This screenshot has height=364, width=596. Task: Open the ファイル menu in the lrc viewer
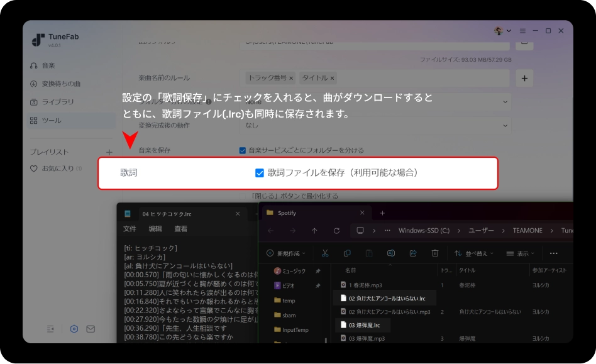coord(130,229)
